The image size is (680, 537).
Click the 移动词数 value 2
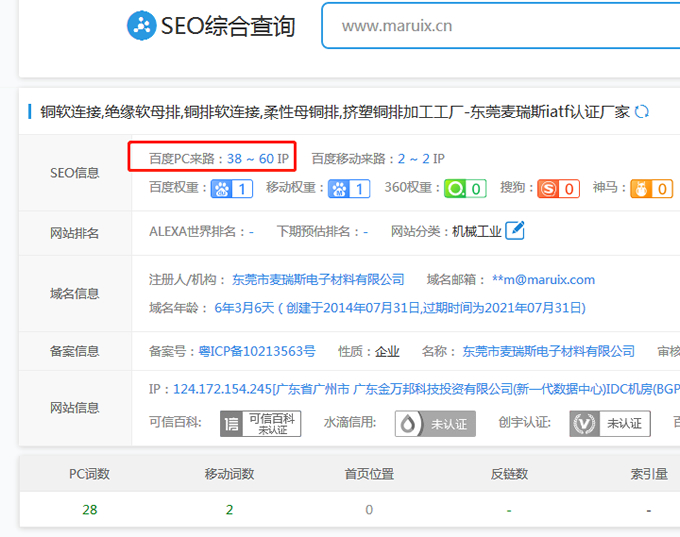point(229,510)
